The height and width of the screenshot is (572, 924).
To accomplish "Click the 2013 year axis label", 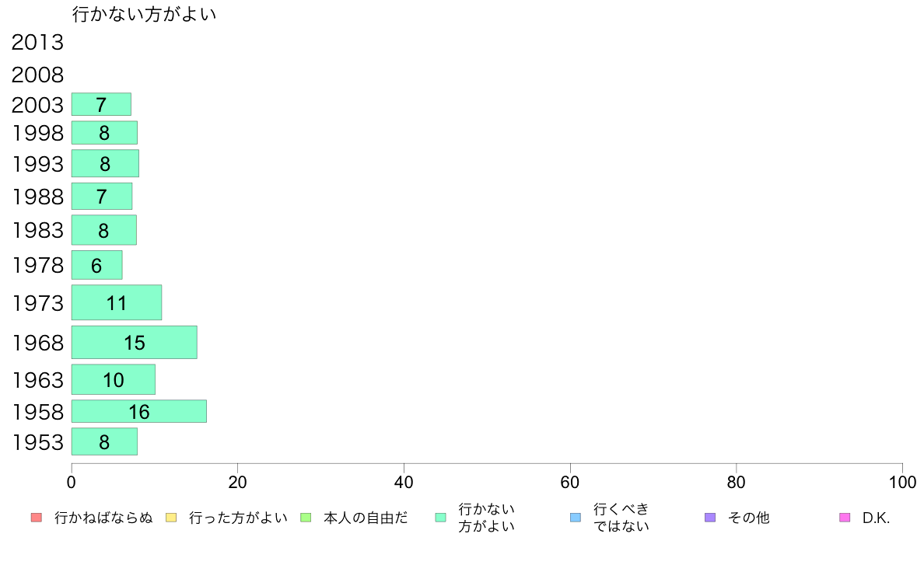I will click(37, 43).
